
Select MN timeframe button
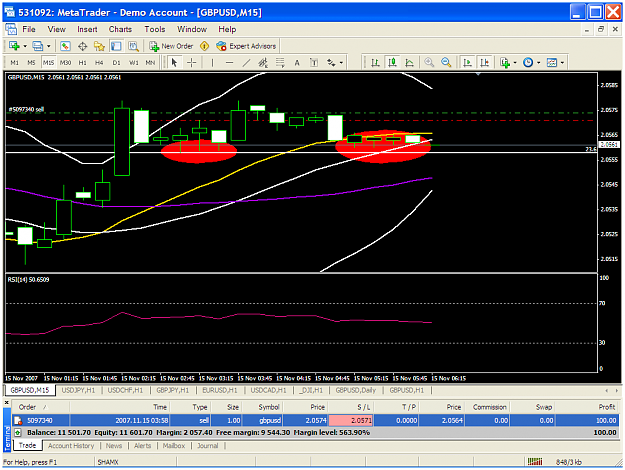tap(150, 63)
